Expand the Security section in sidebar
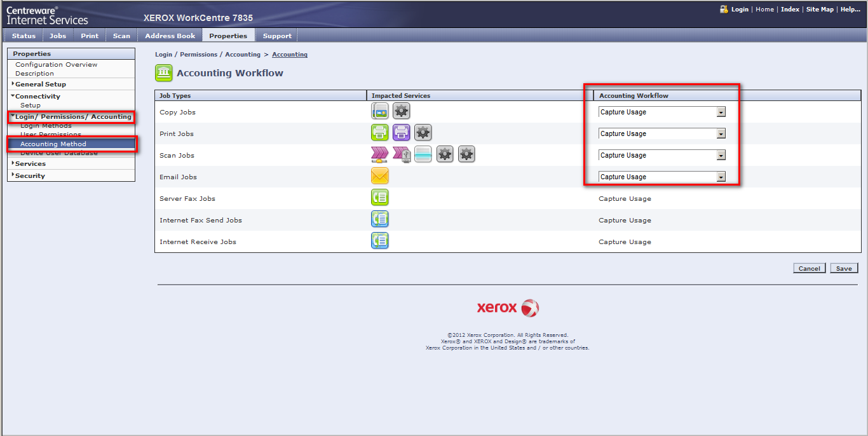The width and height of the screenshot is (868, 436). coord(29,176)
